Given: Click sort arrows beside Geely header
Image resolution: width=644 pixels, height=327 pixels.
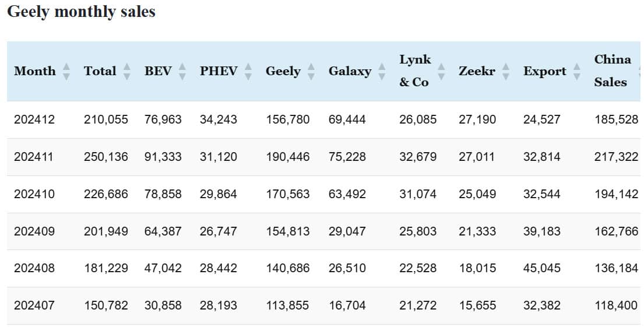Looking at the screenshot, I should pyautogui.click(x=311, y=72).
